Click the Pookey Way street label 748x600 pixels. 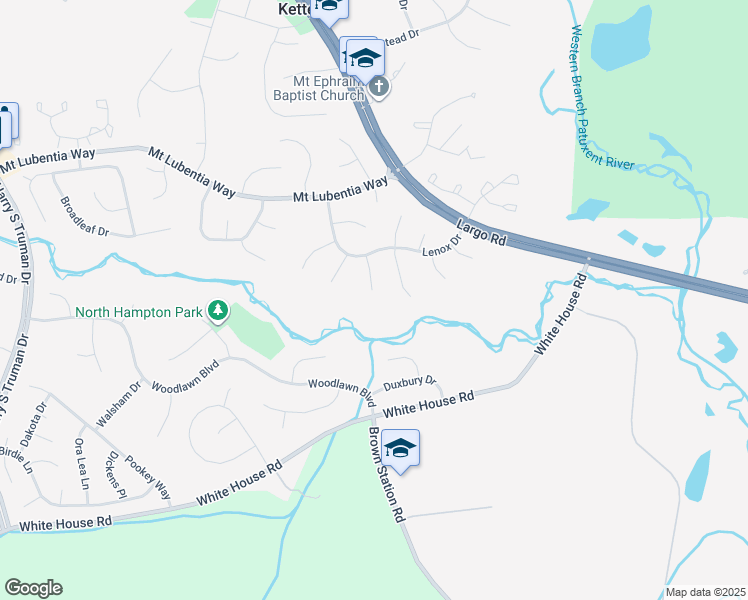click(147, 477)
